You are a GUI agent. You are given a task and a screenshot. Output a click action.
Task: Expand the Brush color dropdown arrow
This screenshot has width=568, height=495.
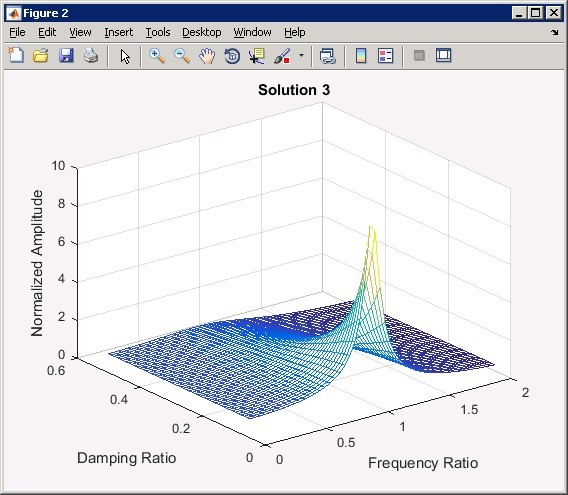(x=301, y=56)
